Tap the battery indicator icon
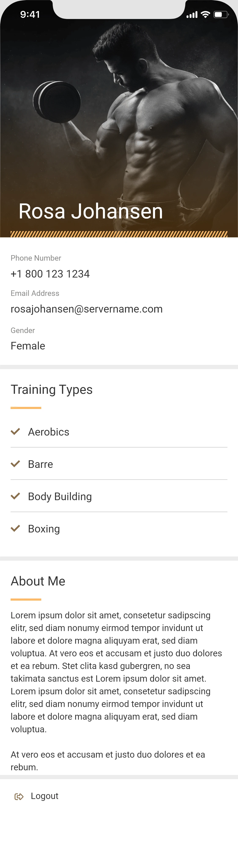Screen dimensions: 238x868 tap(221, 15)
